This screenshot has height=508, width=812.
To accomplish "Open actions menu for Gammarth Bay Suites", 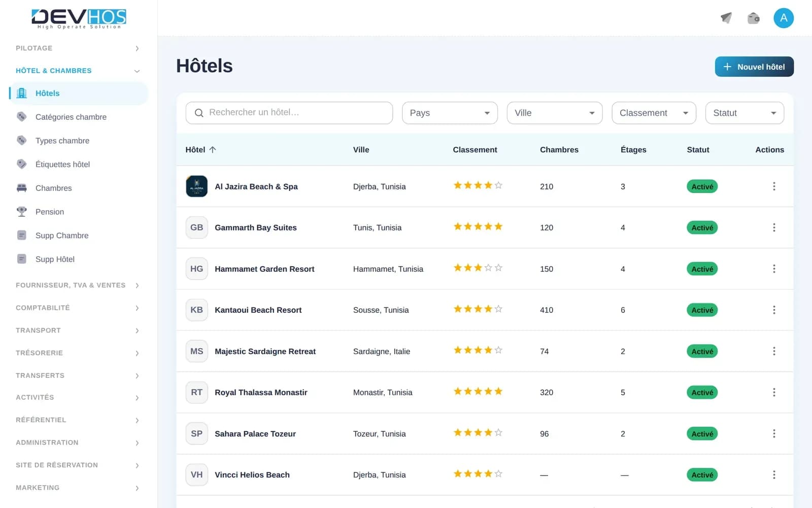I will click(x=774, y=228).
